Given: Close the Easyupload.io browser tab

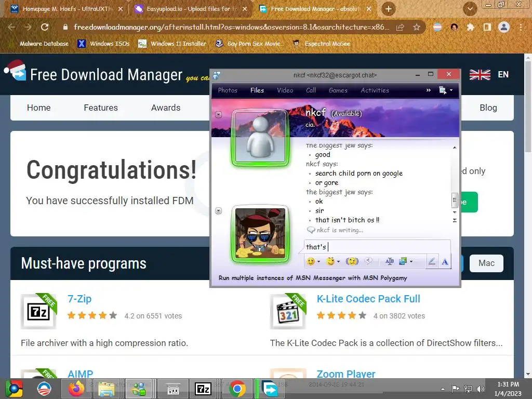Looking at the screenshot, I should click(x=245, y=9).
